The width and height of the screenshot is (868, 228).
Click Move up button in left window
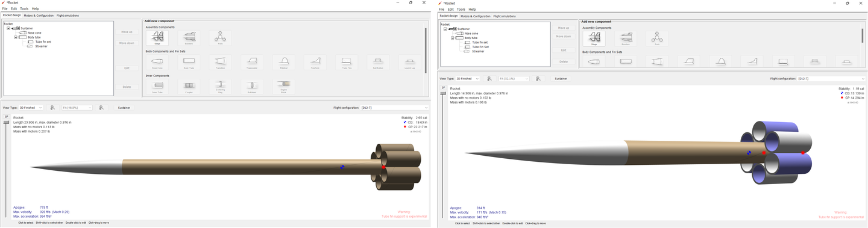pyautogui.click(x=127, y=31)
